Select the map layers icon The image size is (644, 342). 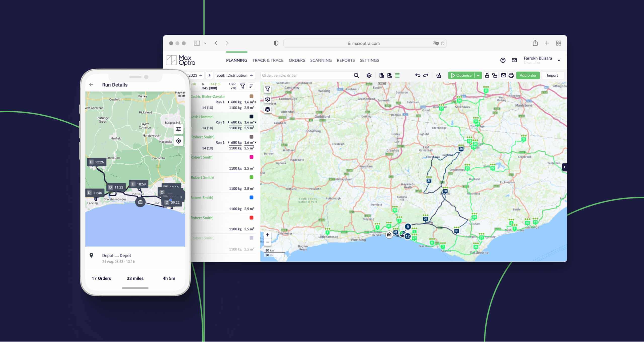267,109
